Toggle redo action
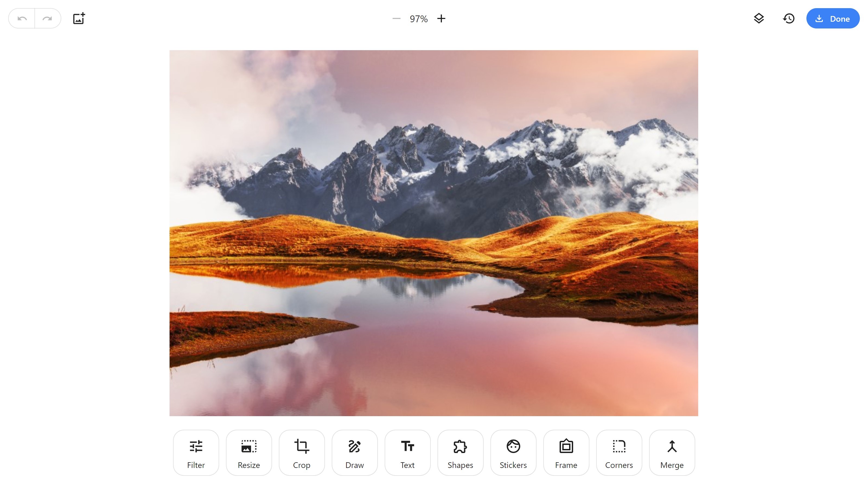868x488 pixels. [x=48, y=18]
